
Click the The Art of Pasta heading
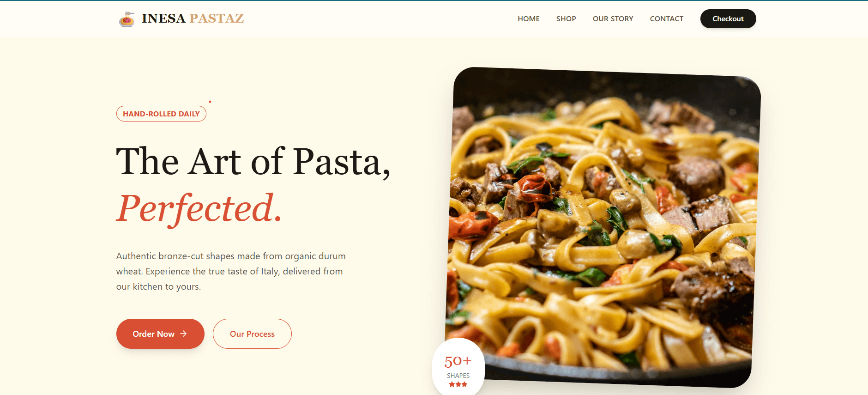(253, 161)
